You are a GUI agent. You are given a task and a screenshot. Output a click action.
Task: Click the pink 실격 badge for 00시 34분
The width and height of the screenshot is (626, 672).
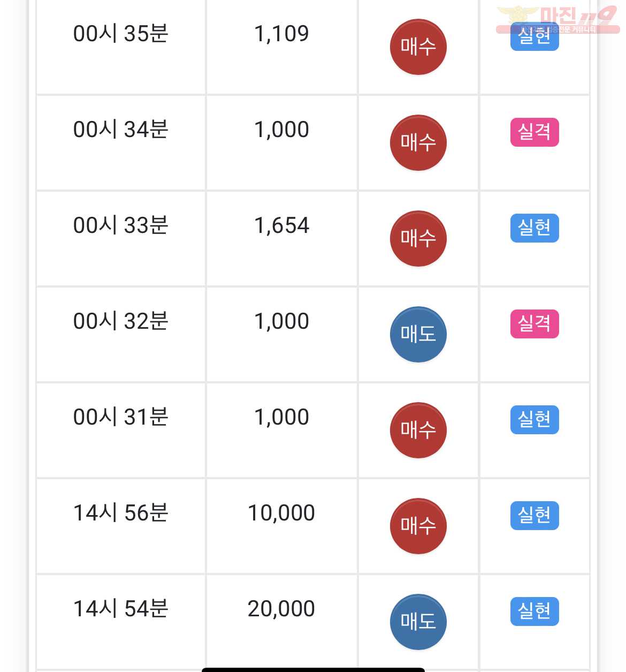point(535,132)
